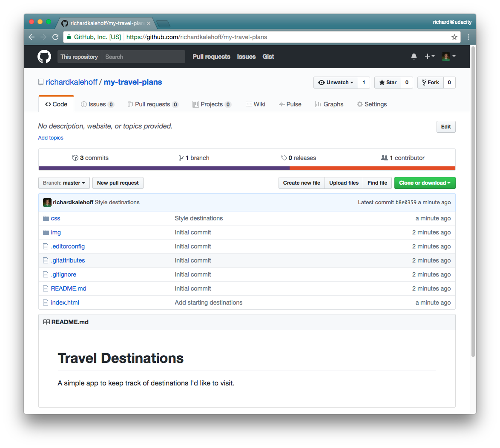500x448 pixels.
Task: Click the New pull request button
Action: (118, 183)
